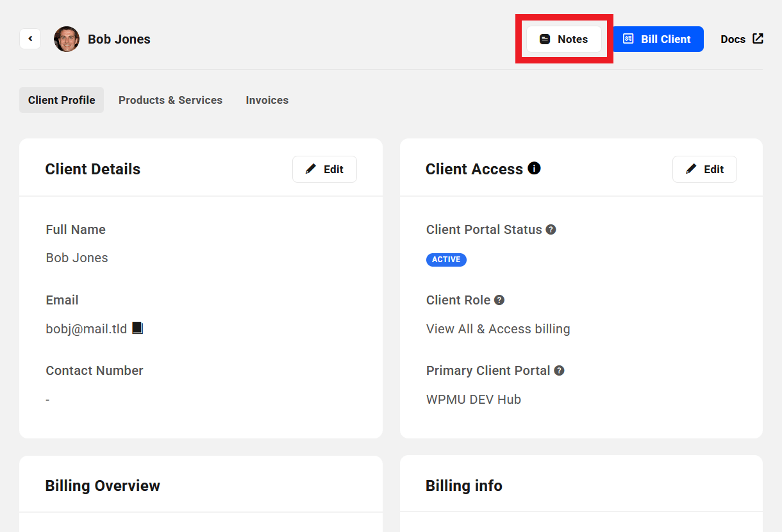Open the Invoices tab
The width and height of the screenshot is (782, 532).
[267, 100]
